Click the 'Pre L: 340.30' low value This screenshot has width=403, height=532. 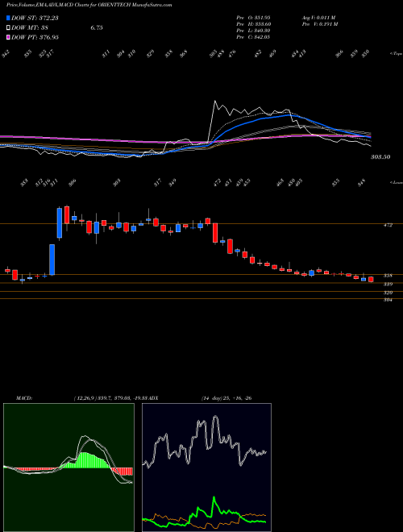(253, 31)
